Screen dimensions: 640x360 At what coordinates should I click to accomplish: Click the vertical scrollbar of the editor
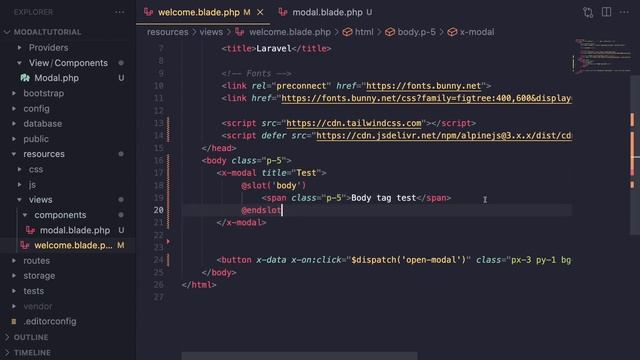[x=636, y=155]
